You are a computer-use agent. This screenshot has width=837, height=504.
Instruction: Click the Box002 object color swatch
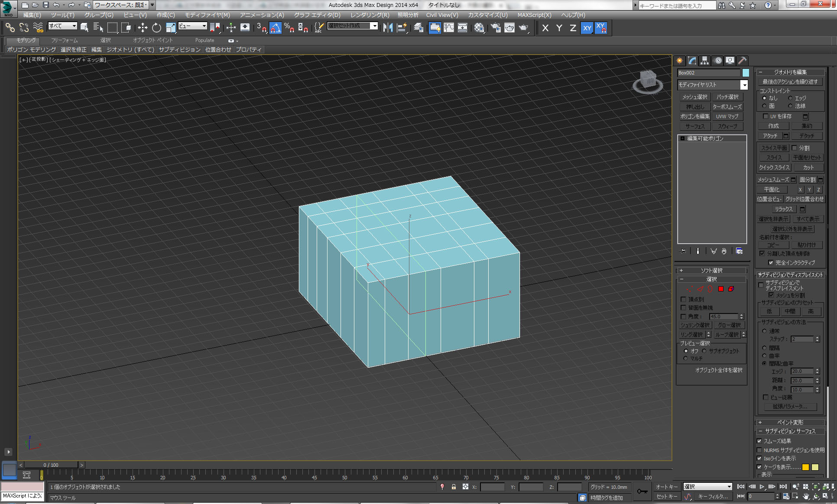pyautogui.click(x=745, y=73)
